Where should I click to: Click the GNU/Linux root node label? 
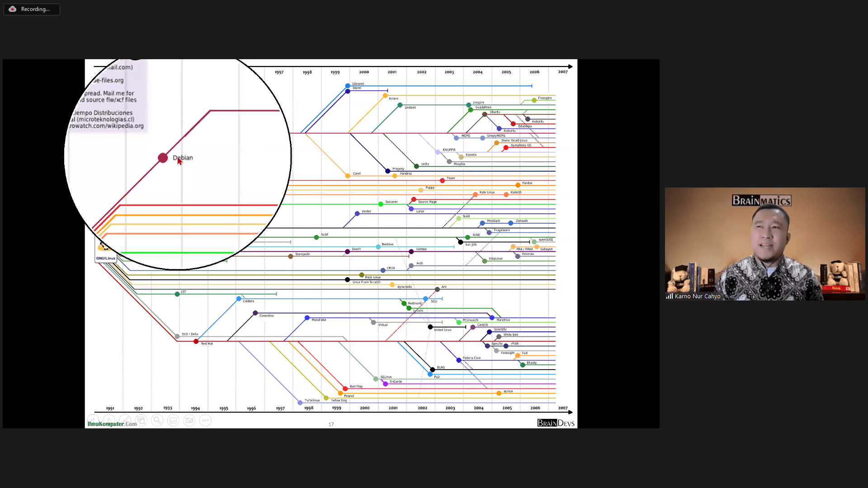pos(105,258)
